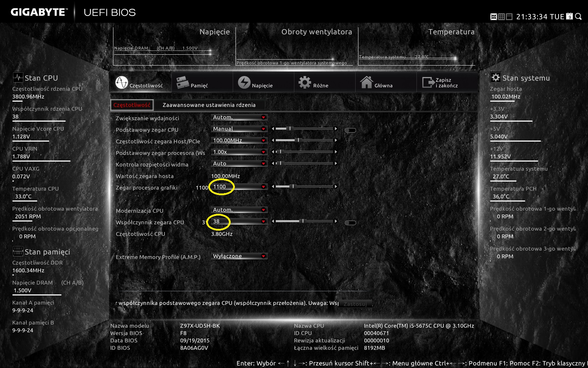Open the Zwiększanie wydajności dropdown
Image resolution: width=588 pixels, height=368 pixels.
[x=239, y=117]
